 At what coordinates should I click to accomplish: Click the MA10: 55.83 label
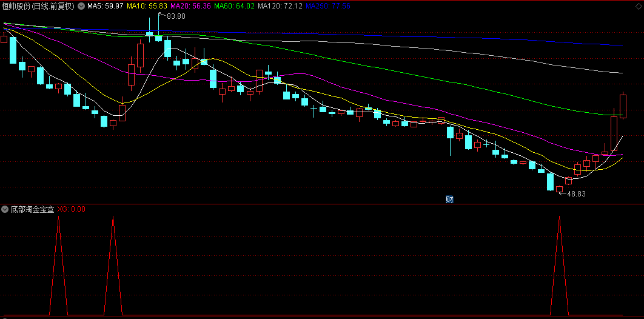pyautogui.click(x=146, y=6)
